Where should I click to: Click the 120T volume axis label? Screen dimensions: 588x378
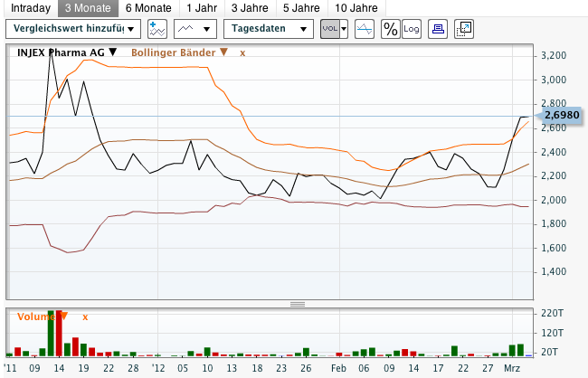click(x=552, y=333)
